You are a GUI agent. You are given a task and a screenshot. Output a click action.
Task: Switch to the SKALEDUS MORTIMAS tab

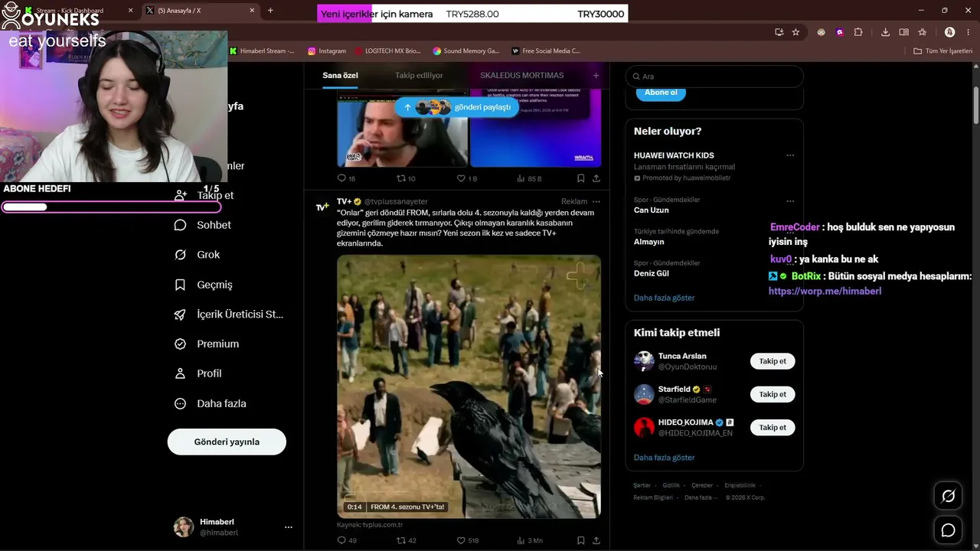coord(521,76)
